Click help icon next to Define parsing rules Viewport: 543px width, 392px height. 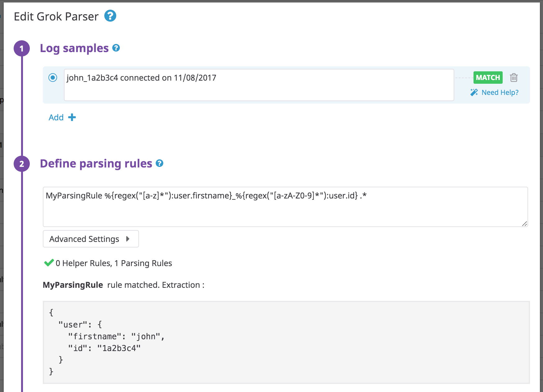(x=159, y=163)
